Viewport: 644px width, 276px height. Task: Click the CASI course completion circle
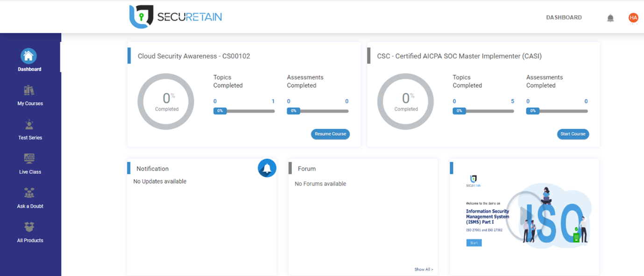click(x=405, y=102)
